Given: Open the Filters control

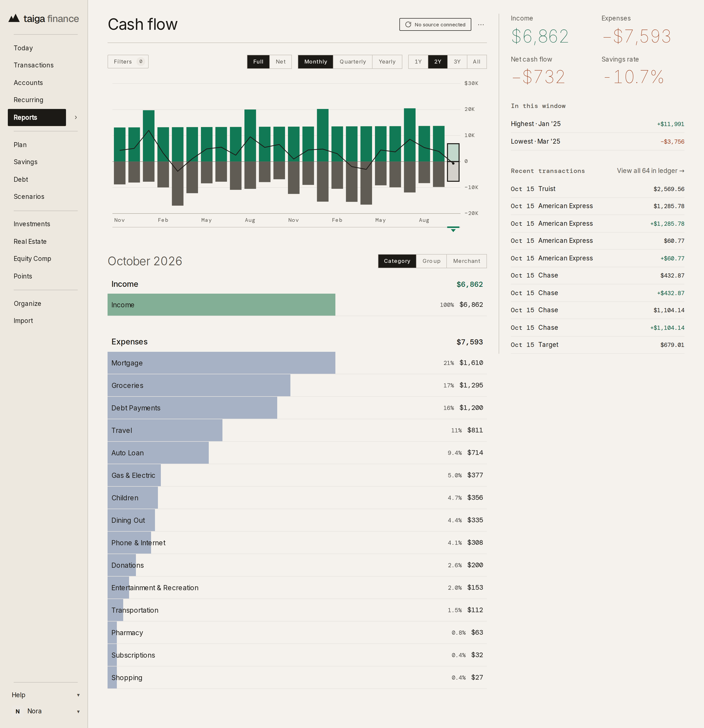Looking at the screenshot, I should [x=128, y=62].
